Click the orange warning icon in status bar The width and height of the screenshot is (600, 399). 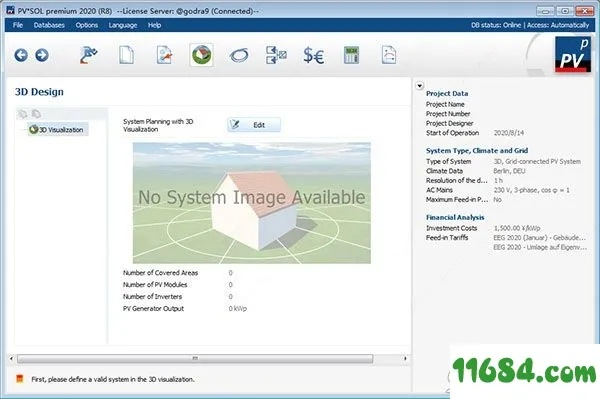click(20, 379)
